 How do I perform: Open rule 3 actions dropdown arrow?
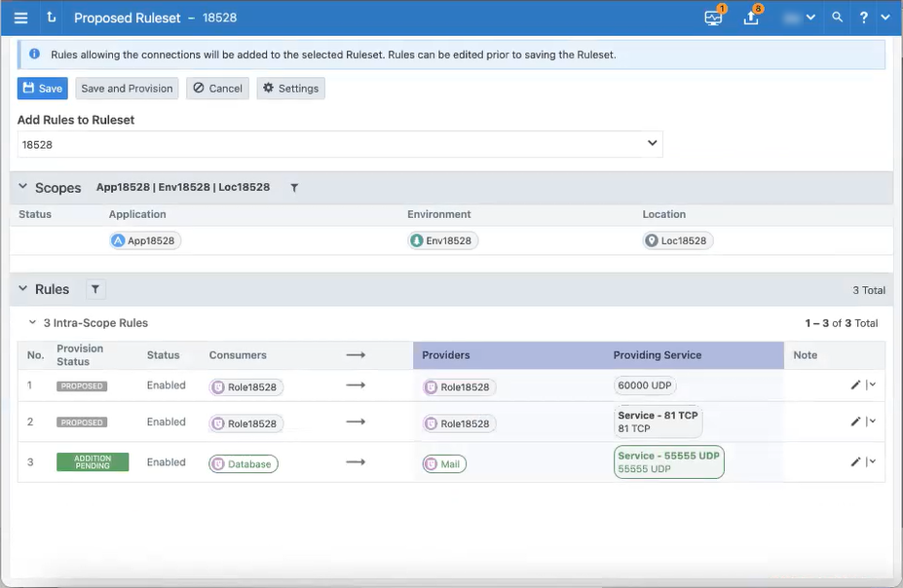[872, 461]
